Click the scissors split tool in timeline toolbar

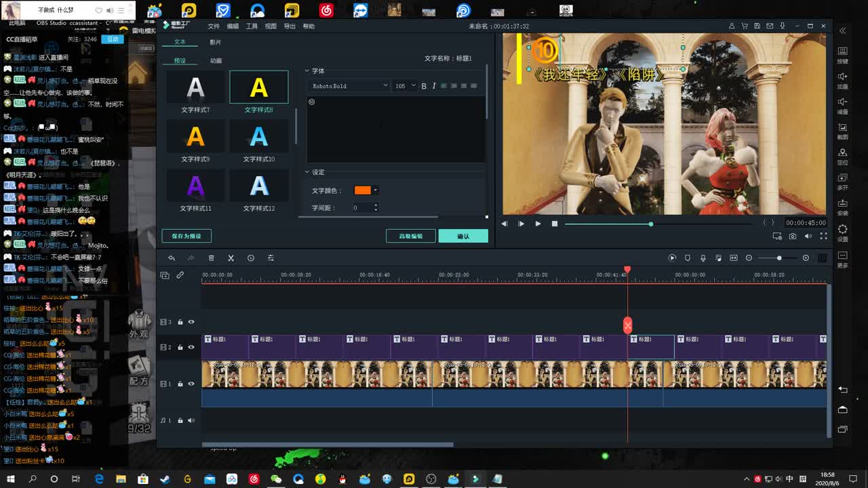coord(231,258)
